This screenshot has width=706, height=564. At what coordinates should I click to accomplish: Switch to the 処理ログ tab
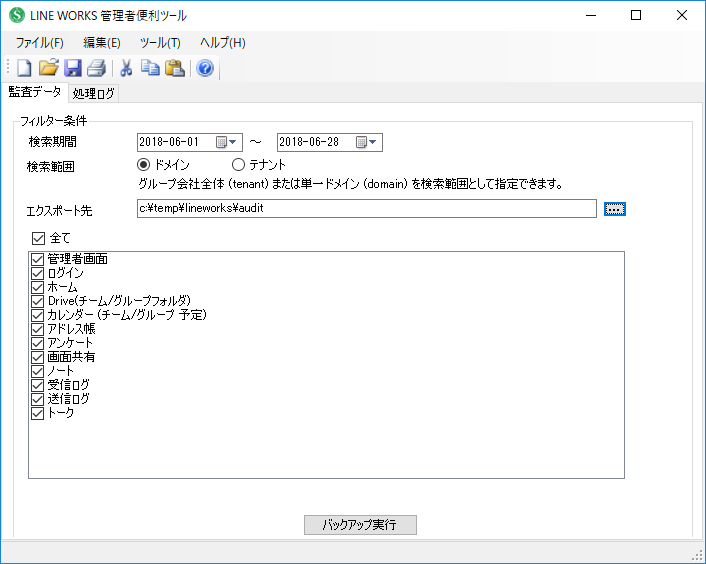pos(94,93)
